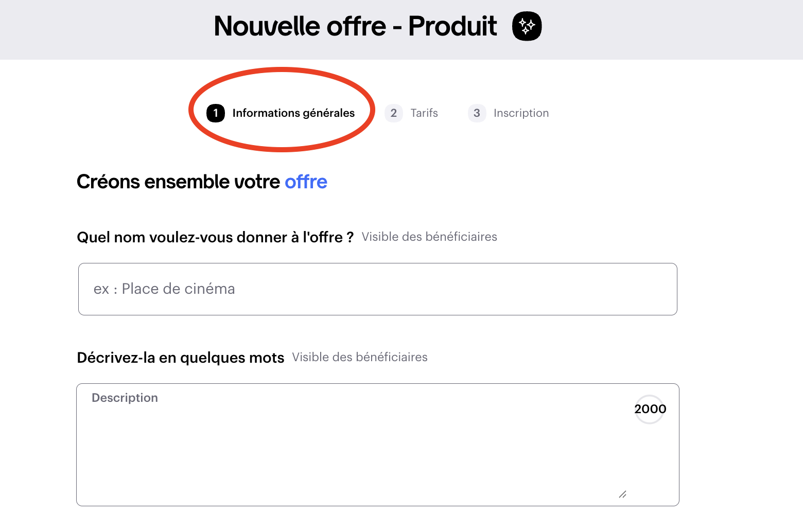The height and width of the screenshot is (532, 803).
Task: Go to the Tarifs step
Action: pyautogui.click(x=424, y=113)
